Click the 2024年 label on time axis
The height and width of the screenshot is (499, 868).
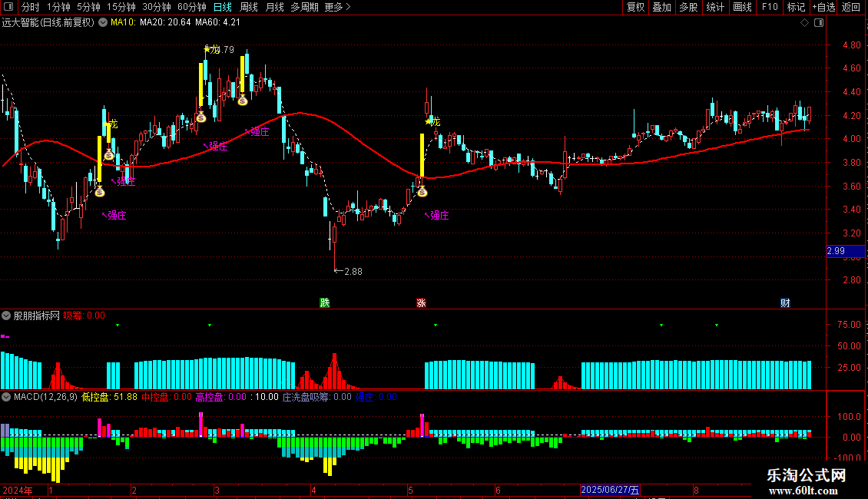click(x=18, y=490)
